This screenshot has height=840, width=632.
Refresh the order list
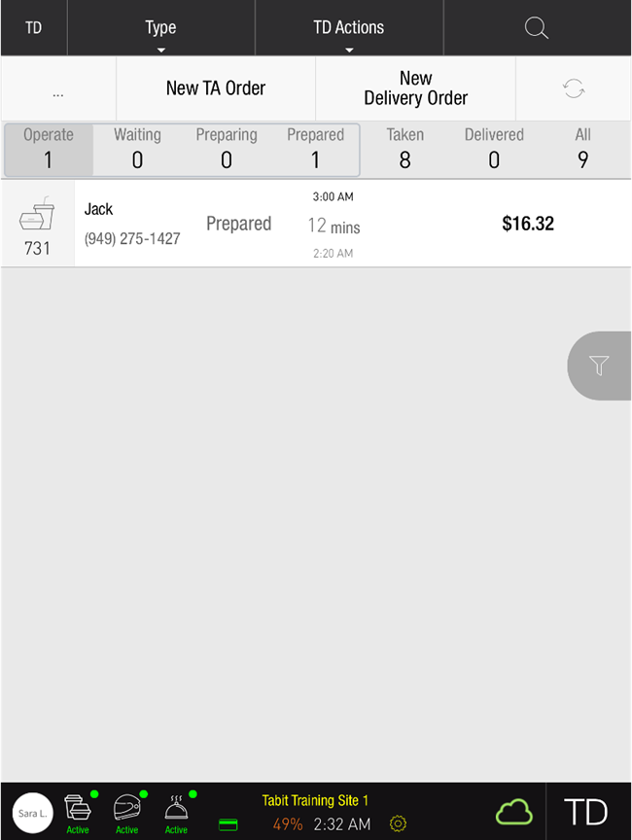574,88
